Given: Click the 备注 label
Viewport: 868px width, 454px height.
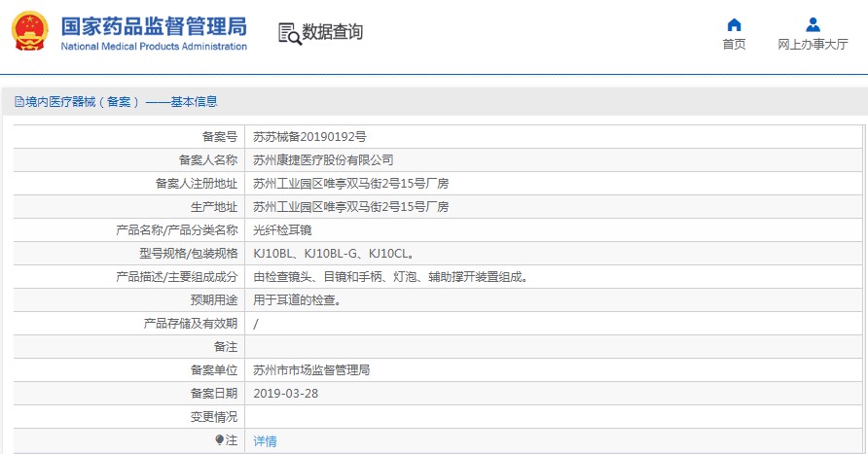Looking at the screenshot, I should [x=226, y=347].
